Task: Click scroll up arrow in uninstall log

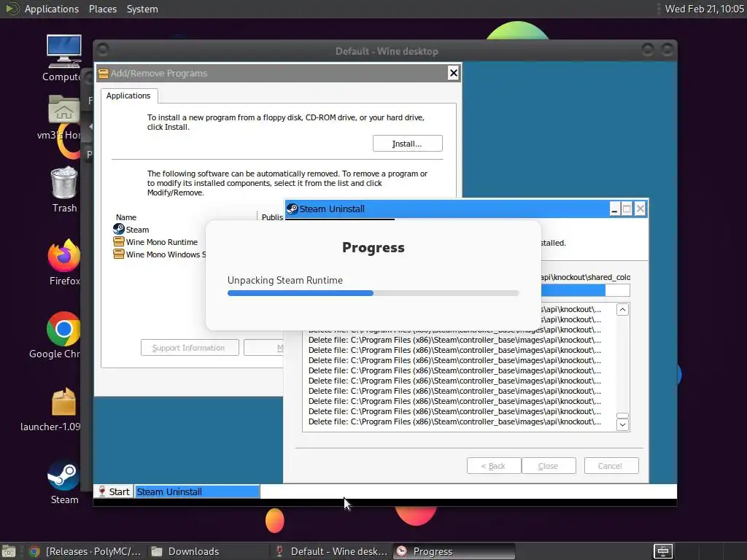Action: pos(622,309)
